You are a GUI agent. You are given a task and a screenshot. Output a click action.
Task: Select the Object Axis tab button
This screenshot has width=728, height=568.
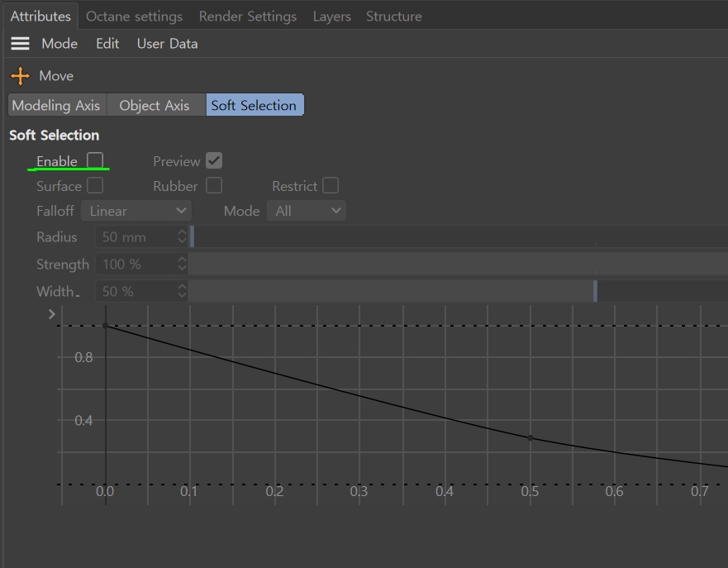pyautogui.click(x=155, y=105)
